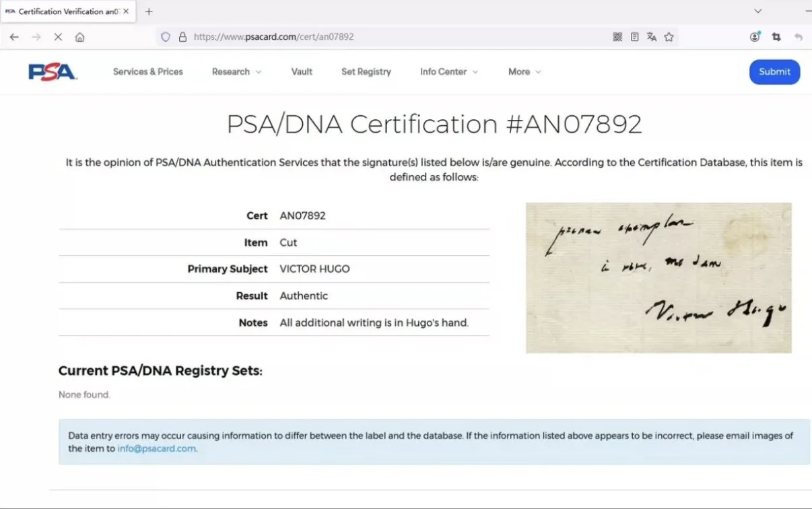This screenshot has width=812, height=509.
Task: Click the undo arrow toolbar icon
Action: (x=799, y=37)
